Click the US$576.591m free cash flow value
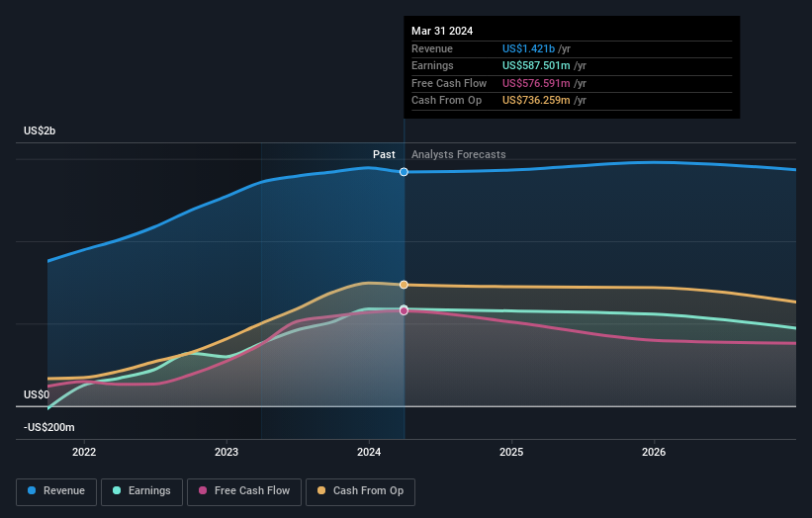The image size is (812, 518). 536,83
